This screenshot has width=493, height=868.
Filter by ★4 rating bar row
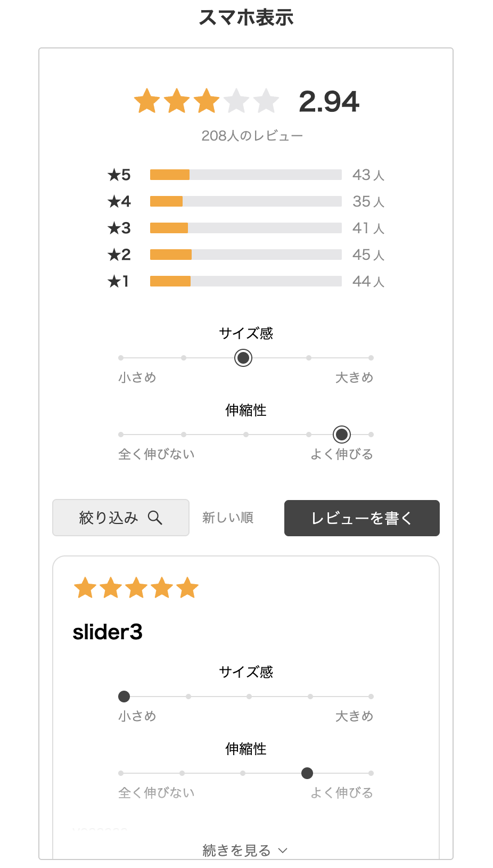click(x=246, y=201)
